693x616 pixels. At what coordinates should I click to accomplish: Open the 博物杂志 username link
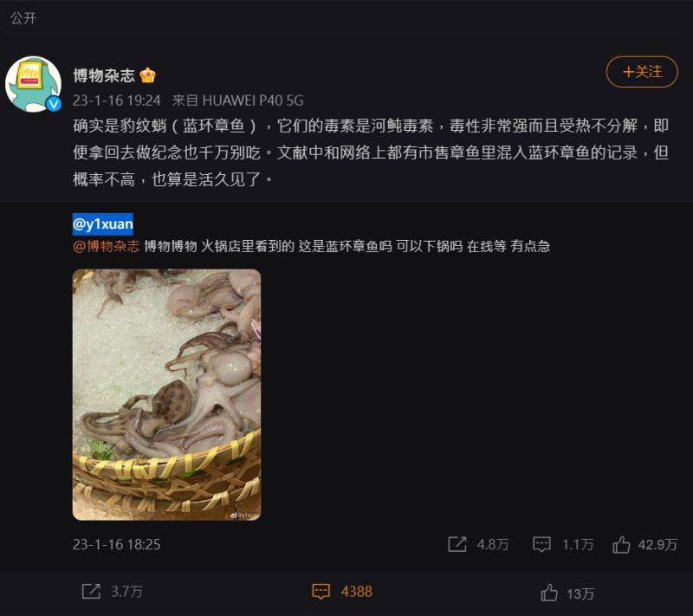pos(104,75)
